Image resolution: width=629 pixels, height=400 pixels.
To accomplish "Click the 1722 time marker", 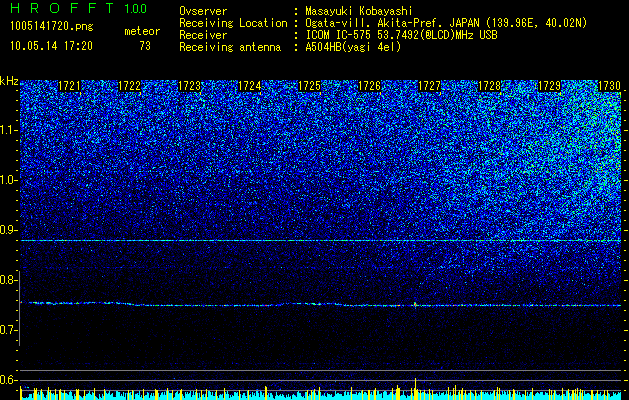I will (130, 86).
